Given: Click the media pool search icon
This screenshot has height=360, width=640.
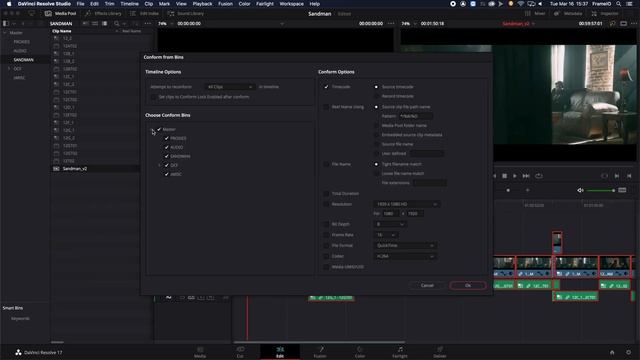Looking at the screenshot, I should click(x=117, y=24).
